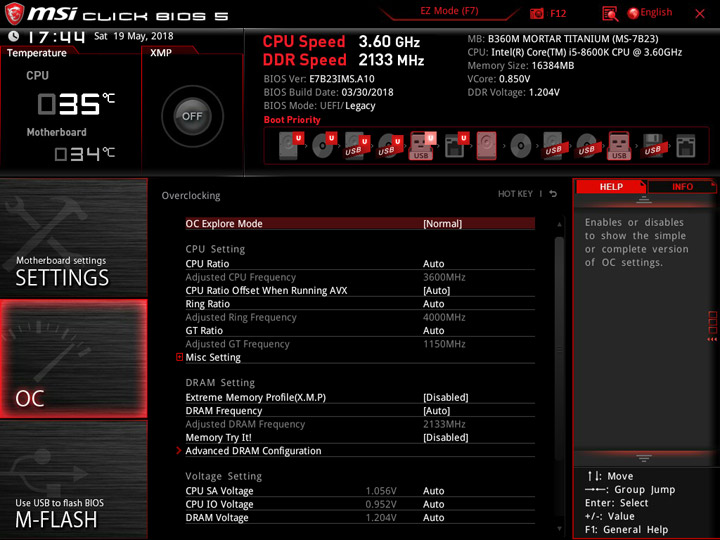The width and height of the screenshot is (720, 540).
Task: Click the English language button
Action: click(x=656, y=12)
